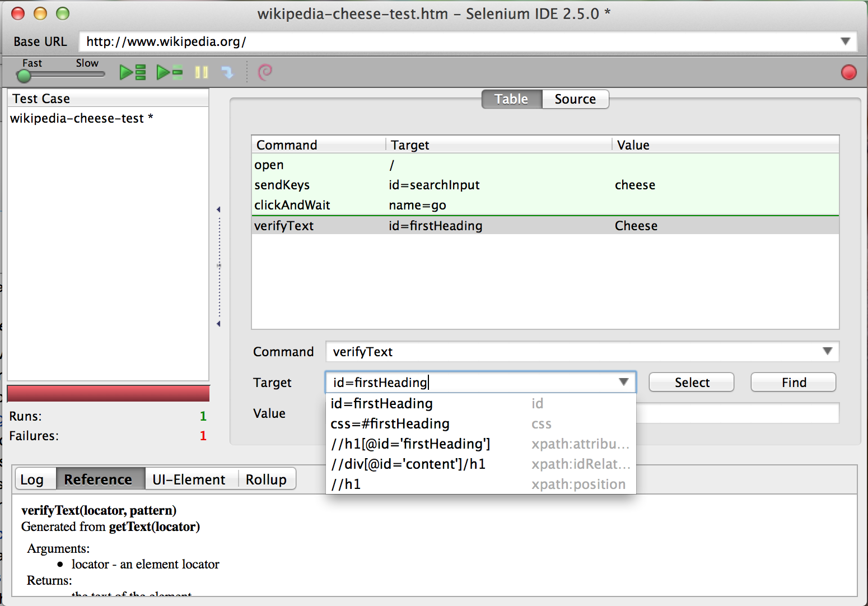Click the Value column header
The height and width of the screenshot is (606, 868).
click(x=725, y=145)
